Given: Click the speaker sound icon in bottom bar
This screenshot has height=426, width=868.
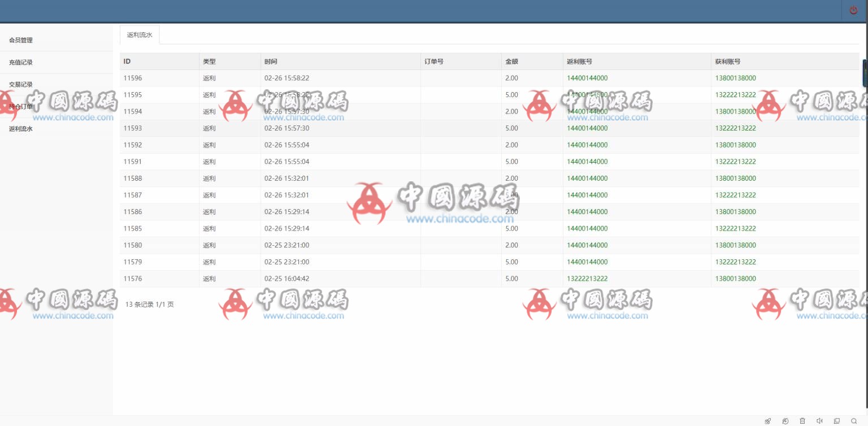Looking at the screenshot, I should coord(819,421).
